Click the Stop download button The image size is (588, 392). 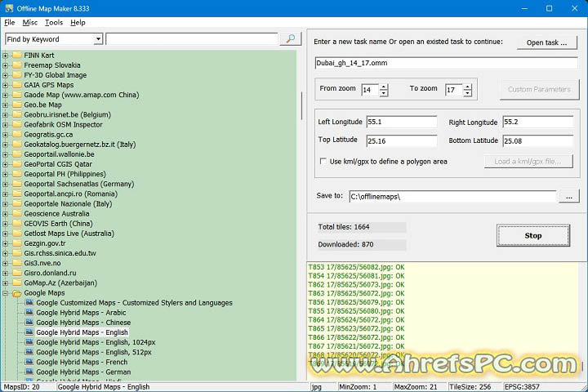[x=533, y=235]
